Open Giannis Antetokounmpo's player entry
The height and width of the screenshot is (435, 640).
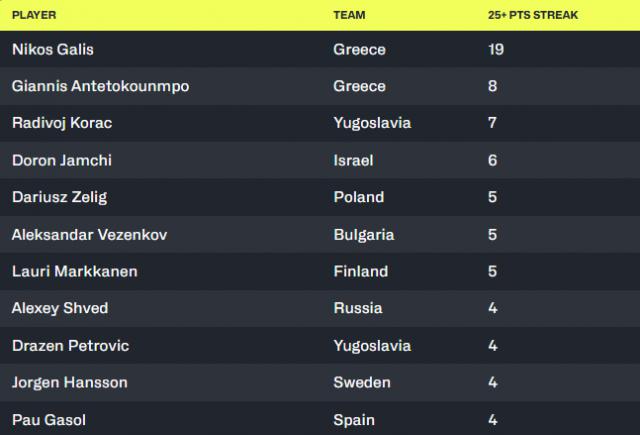pyautogui.click(x=100, y=86)
